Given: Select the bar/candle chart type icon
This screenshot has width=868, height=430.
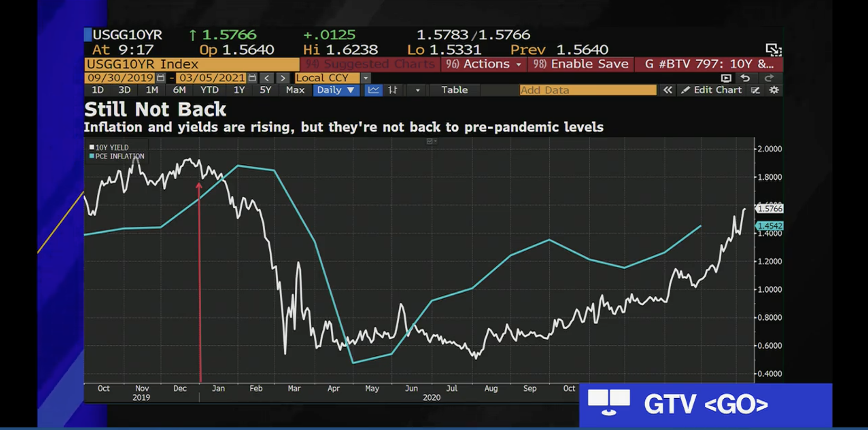Looking at the screenshot, I should coord(393,90).
